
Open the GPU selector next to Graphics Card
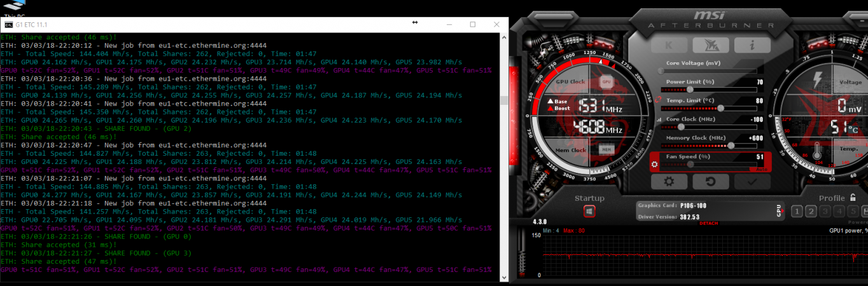[779, 210]
